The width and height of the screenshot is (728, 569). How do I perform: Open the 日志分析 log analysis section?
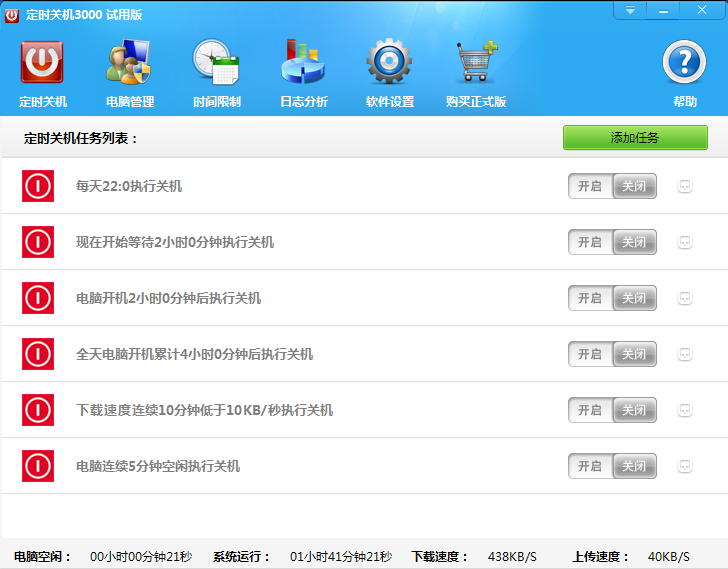304,73
